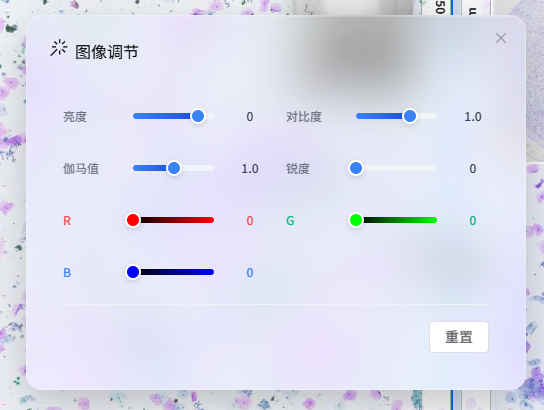The height and width of the screenshot is (410, 544).
Task: Click the 伽马值 gamma slider handle
Action: coord(173,168)
